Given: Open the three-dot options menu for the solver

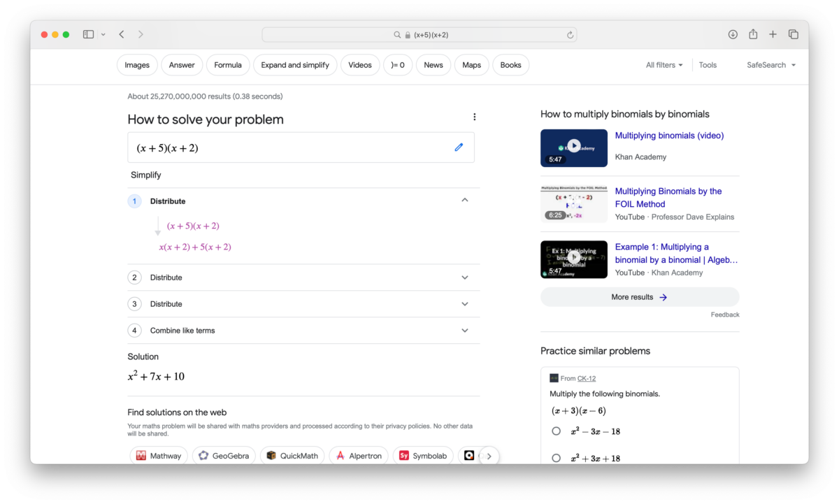Looking at the screenshot, I should pos(474,117).
